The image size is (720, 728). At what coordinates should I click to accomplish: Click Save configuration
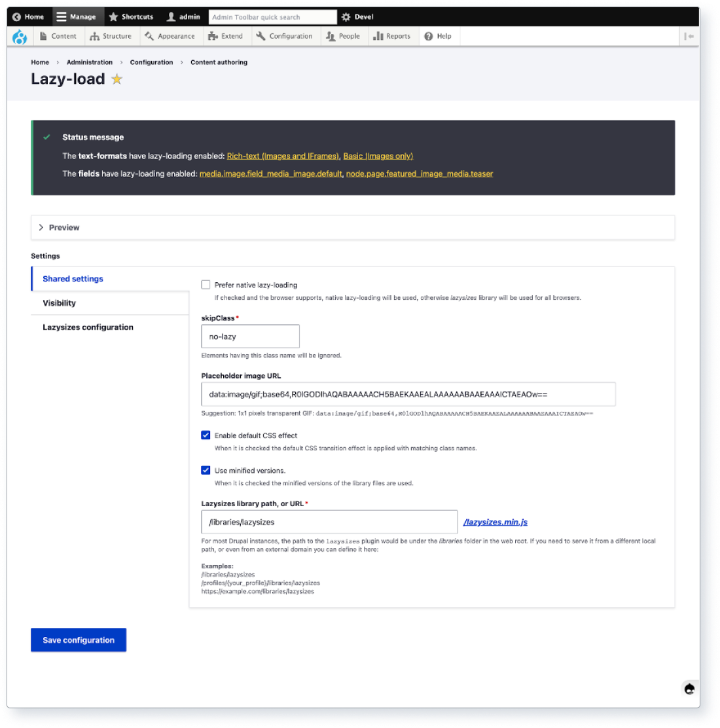pyautogui.click(x=78, y=640)
